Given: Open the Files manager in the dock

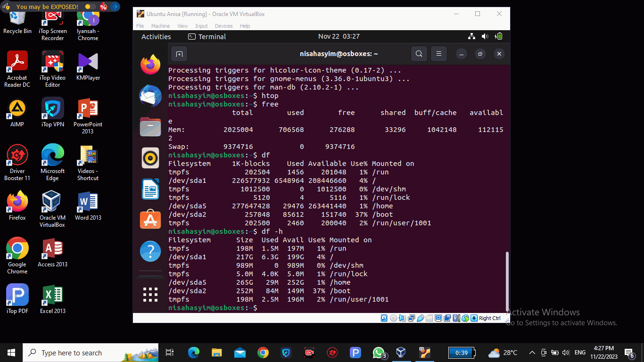Looking at the screenshot, I should click(x=150, y=127).
